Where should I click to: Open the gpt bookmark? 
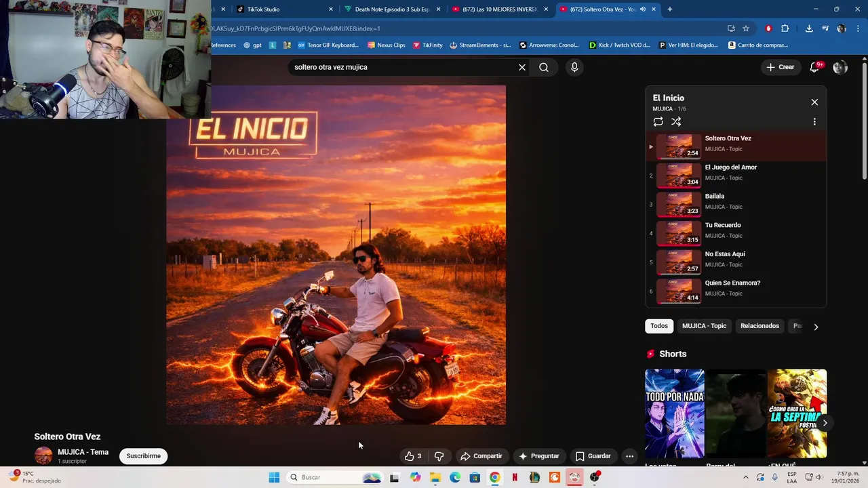(252, 45)
